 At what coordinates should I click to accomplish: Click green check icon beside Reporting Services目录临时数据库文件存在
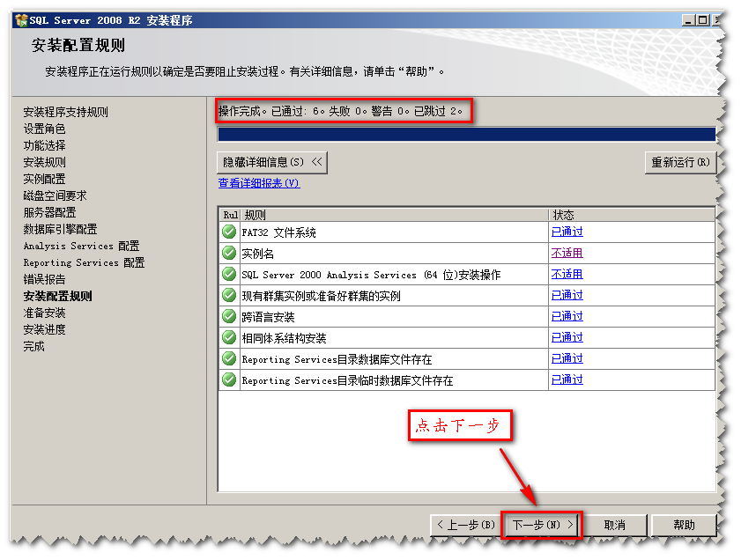click(x=229, y=379)
